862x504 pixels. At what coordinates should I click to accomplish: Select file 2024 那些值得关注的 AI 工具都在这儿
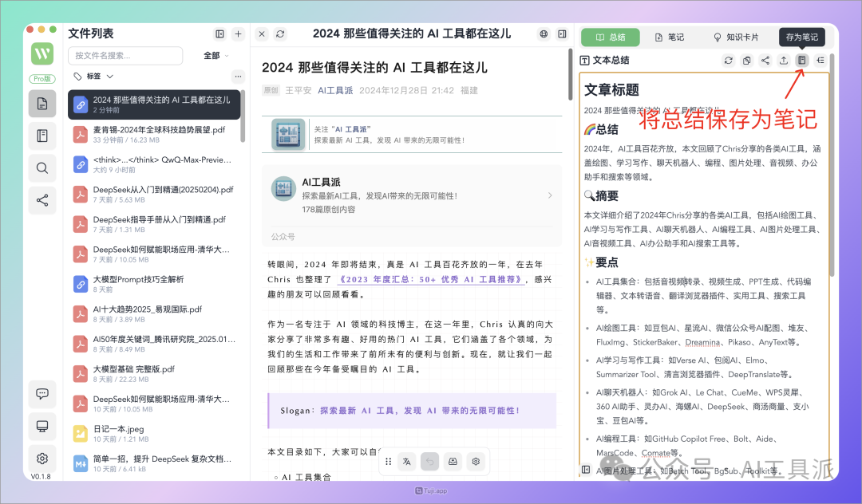[154, 104]
